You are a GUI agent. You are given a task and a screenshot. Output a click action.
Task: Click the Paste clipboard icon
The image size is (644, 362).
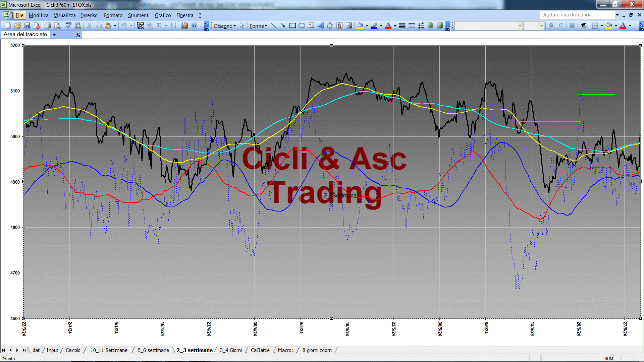108,25
